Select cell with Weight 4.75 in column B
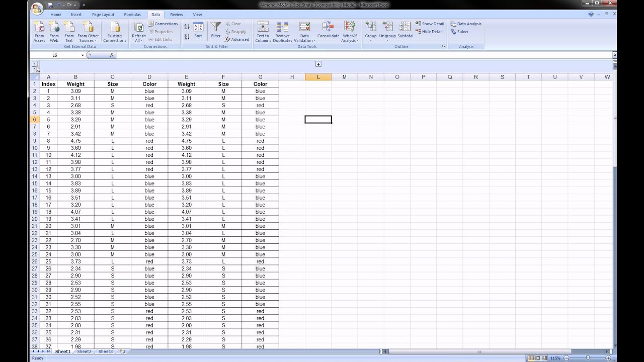Image resolution: width=644 pixels, height=362 pixels. [75, 141]
